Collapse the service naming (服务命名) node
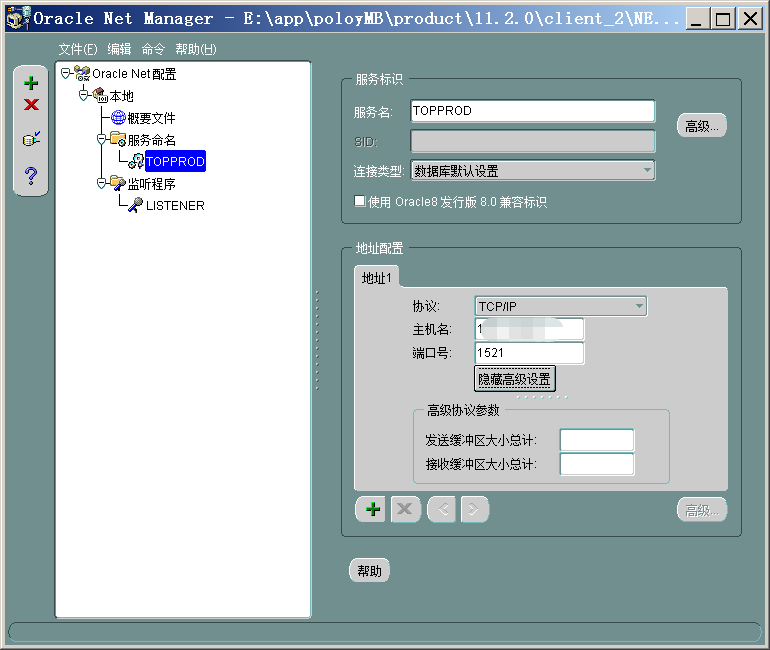This screenshot has width=770, height=650. tap(101, 140)
